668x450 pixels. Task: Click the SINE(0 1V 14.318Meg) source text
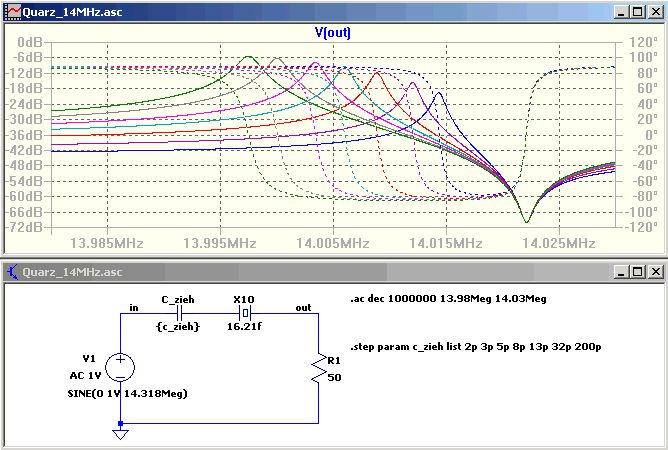pos(128,393)
